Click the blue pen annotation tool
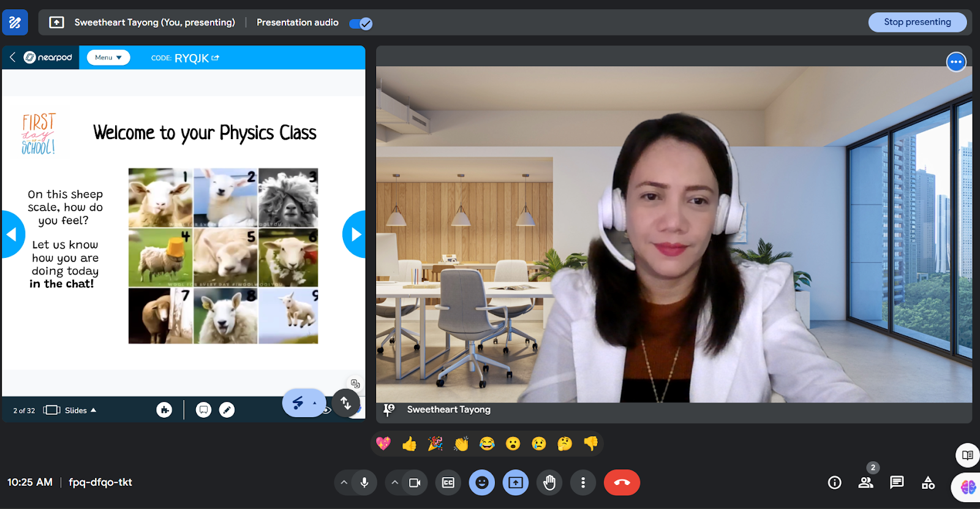Image resolution: width=980 pixels, height=509 pixels. [298, 403]
